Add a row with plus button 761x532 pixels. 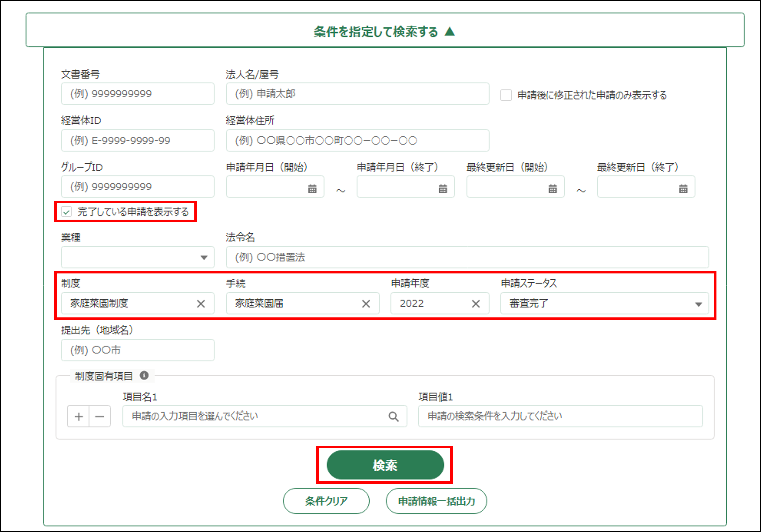(x=79, y=416)
